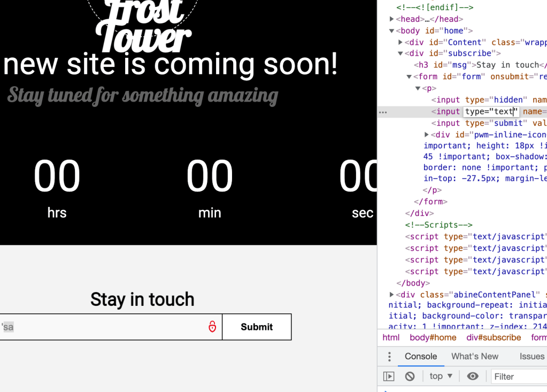Open the top JavaScript context dropdown
The width and height of the screenshot is (547, 392).
click(441, 376)
